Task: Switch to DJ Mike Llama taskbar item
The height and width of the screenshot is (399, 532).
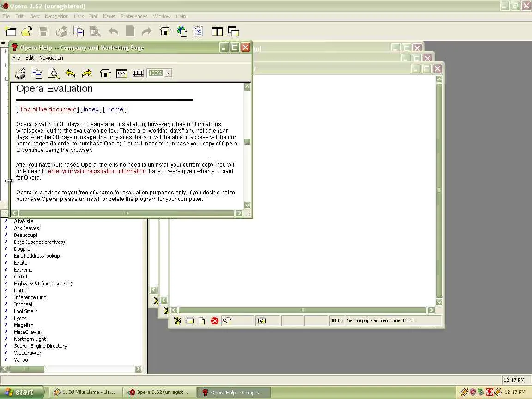Action: 85,392
